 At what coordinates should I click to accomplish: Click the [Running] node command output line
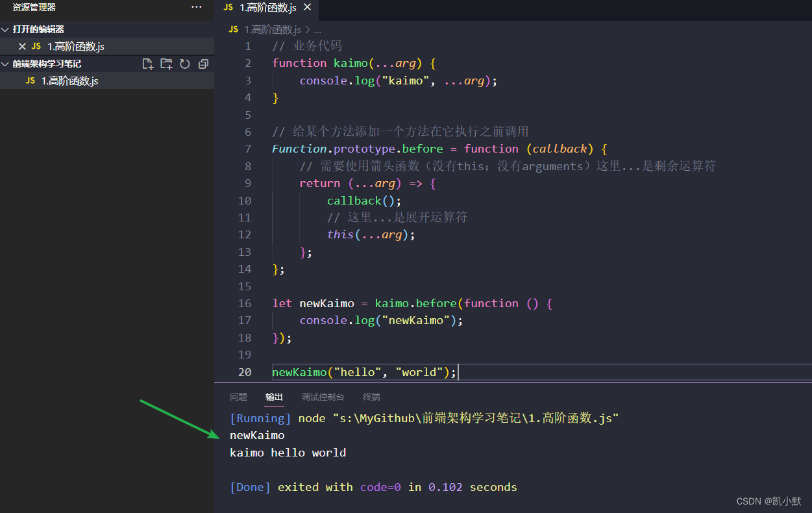click(424, 418)
